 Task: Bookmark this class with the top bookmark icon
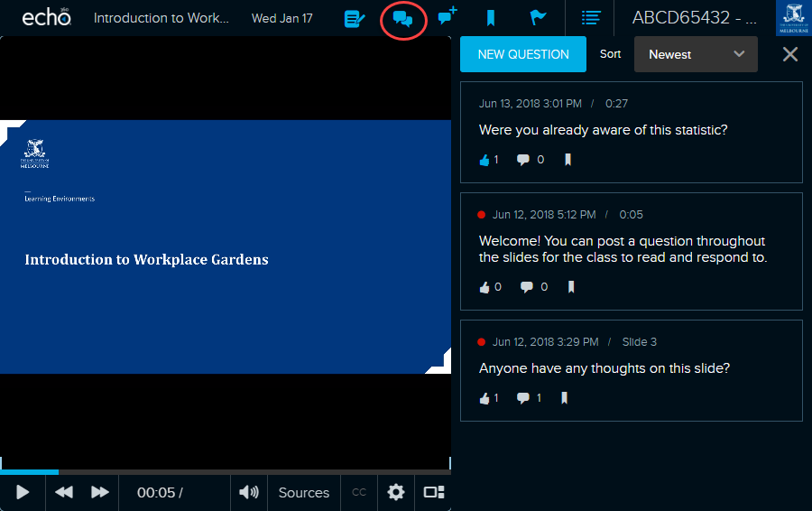point(491,18)
